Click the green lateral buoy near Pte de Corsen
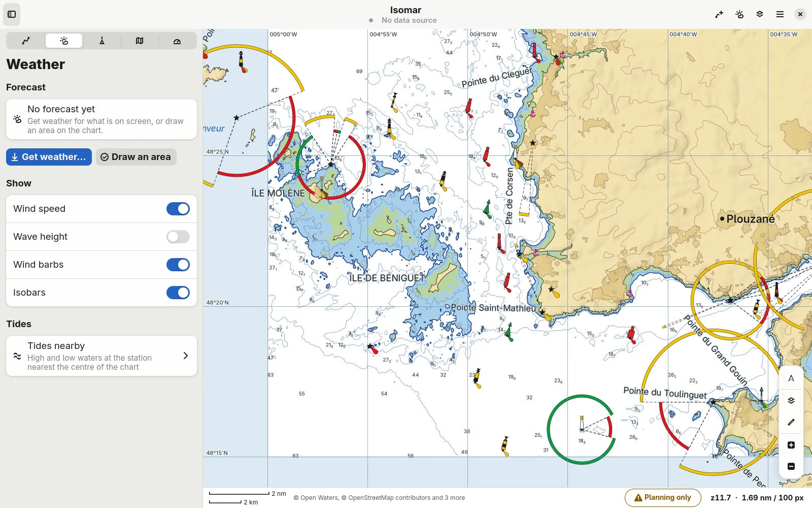The width and height of the screenshot is (812, 508). tap(487, 209)
